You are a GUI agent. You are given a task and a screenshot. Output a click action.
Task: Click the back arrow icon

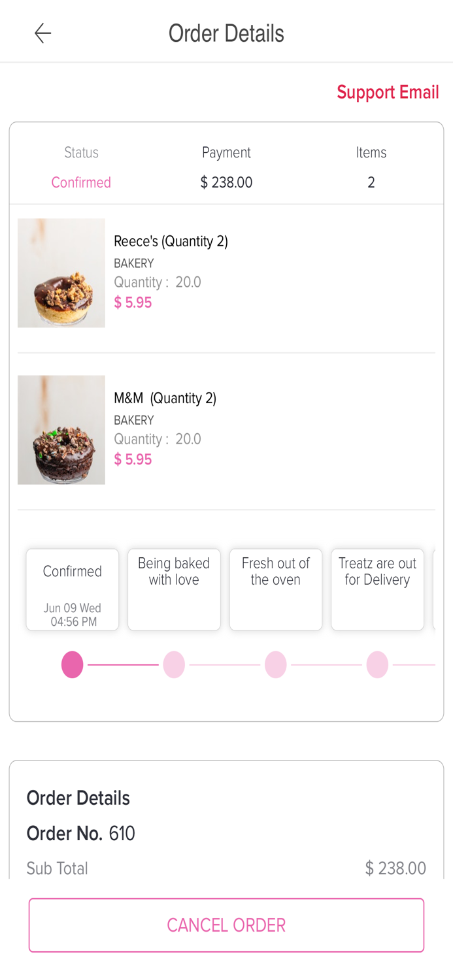tap(42, 33)
